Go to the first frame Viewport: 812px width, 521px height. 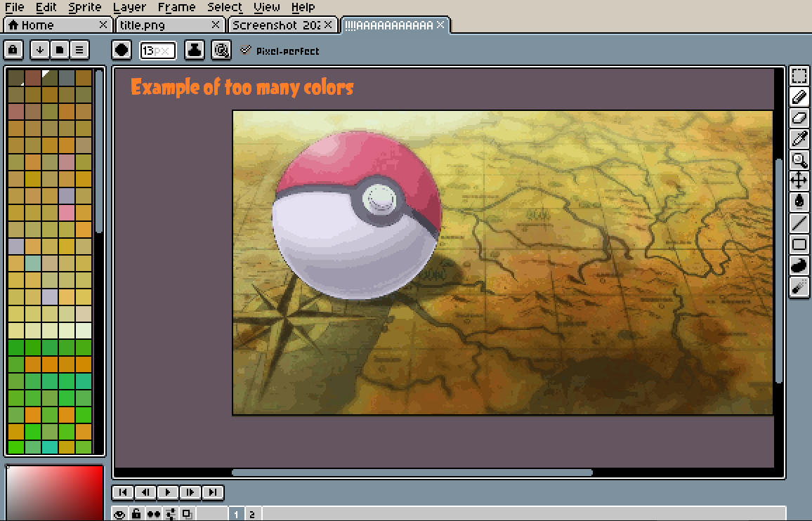[x=123, y=492]
